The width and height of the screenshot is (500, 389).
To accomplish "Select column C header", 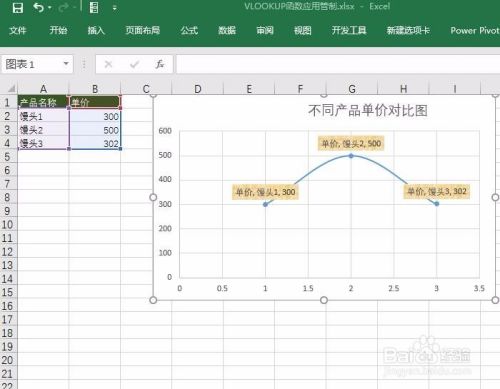I will [146, 89].
